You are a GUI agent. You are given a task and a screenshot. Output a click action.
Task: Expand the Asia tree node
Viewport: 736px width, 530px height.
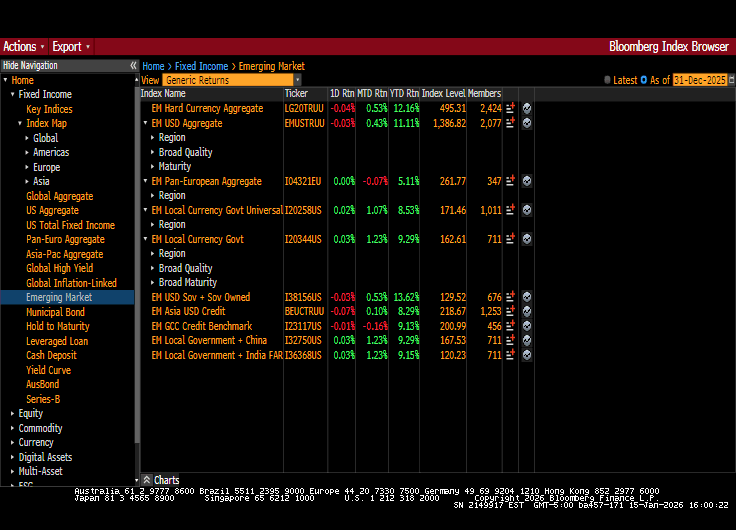27,181
